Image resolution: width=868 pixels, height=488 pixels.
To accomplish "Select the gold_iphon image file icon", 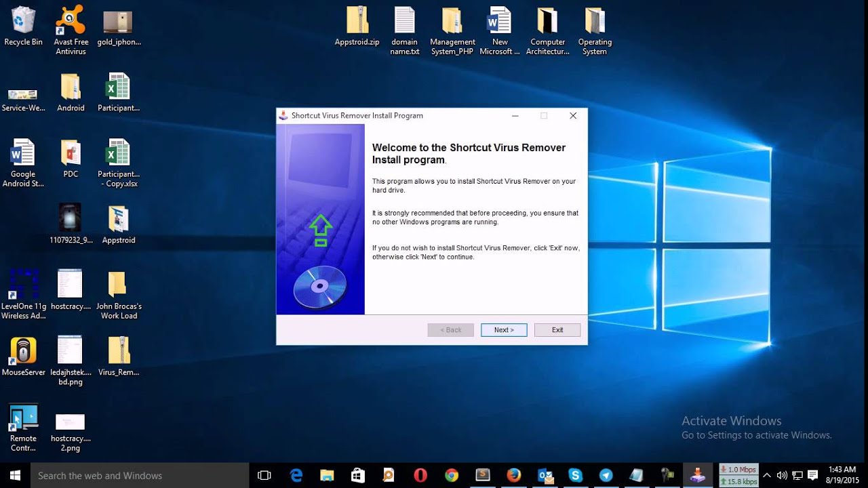I will tap(119, 27).
